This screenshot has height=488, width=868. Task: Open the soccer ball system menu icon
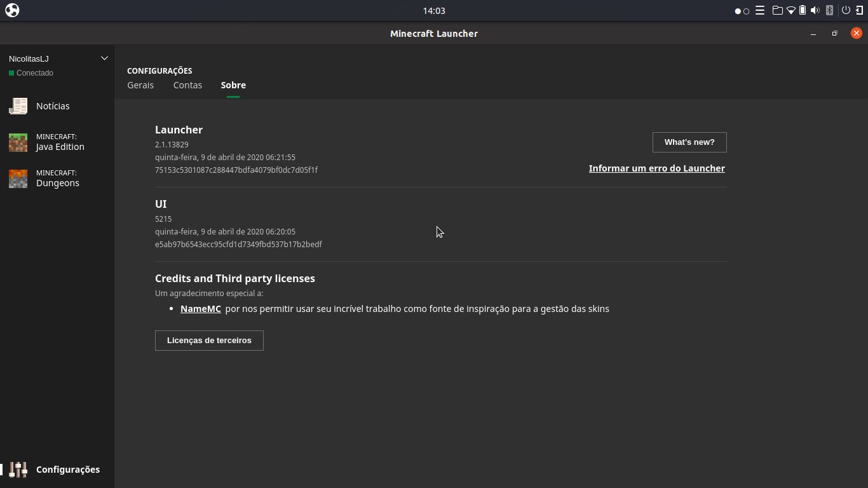[12, 10]
